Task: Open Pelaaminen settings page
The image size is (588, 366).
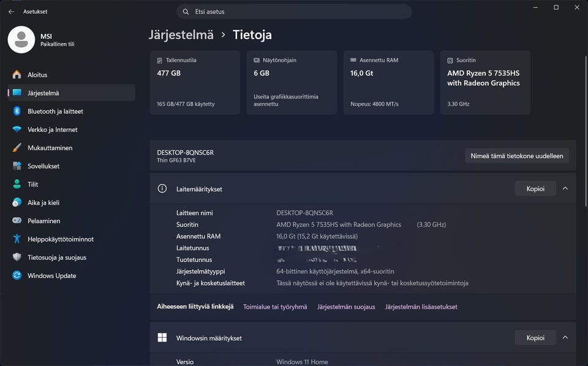Action: pos(71,221)
